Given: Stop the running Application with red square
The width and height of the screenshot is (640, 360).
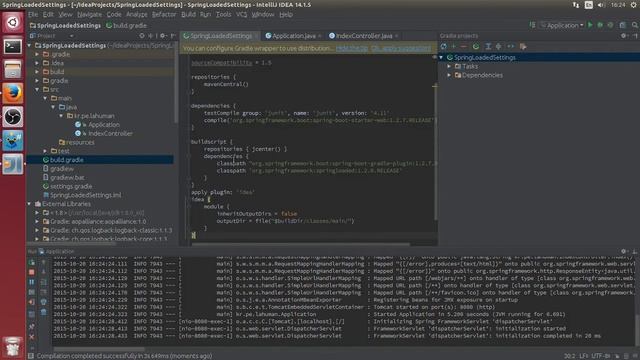Looking at the screenshot, I should pos(31,272).
